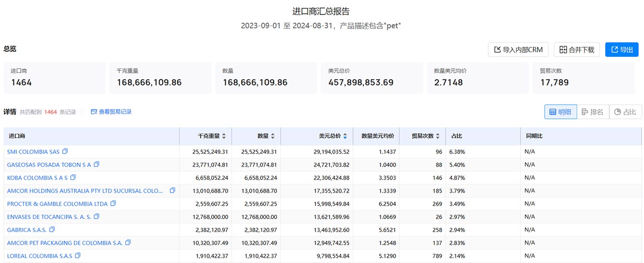Sort by 千克重量 column arrows
Screen dimensions: 644x263
(x=224, y=136)
